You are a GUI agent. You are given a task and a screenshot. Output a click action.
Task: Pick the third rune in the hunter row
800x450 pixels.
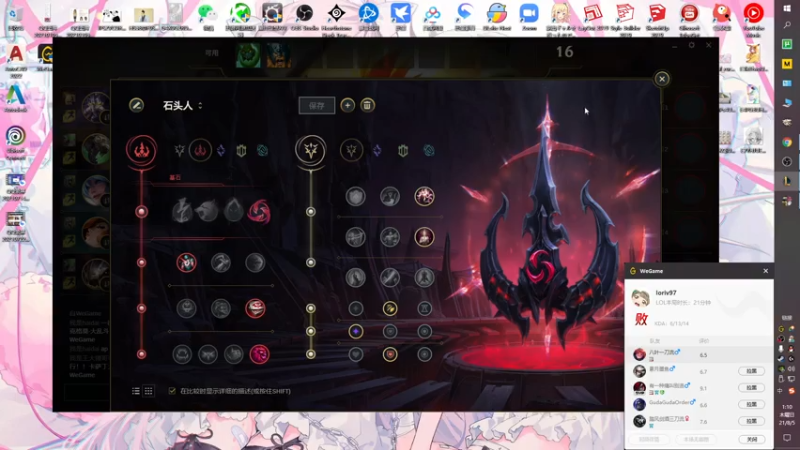pyautogui.click(x=234, y=354)
